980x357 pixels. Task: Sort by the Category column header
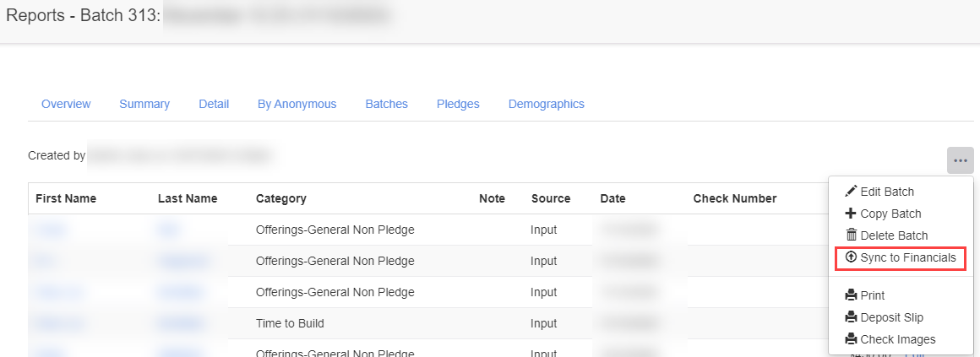tap(280, 198)
